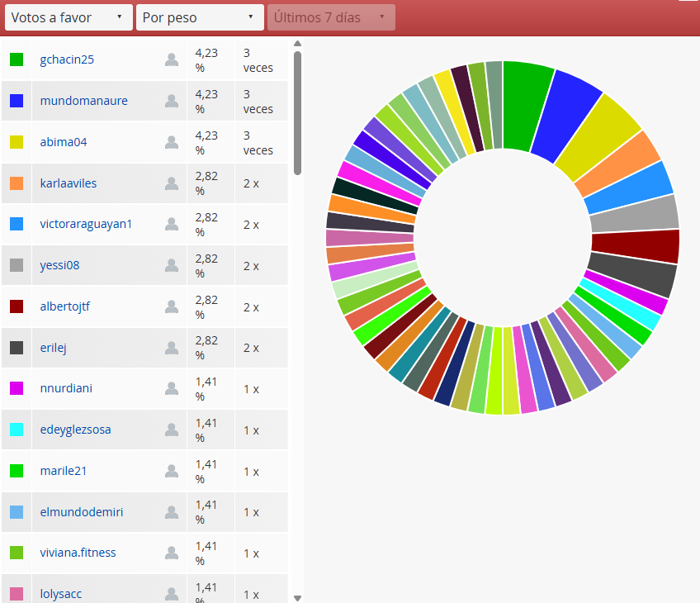Open the Votos a favor dropdown
This screenshot has height=603, width=700.
click(x=69, y=17)
